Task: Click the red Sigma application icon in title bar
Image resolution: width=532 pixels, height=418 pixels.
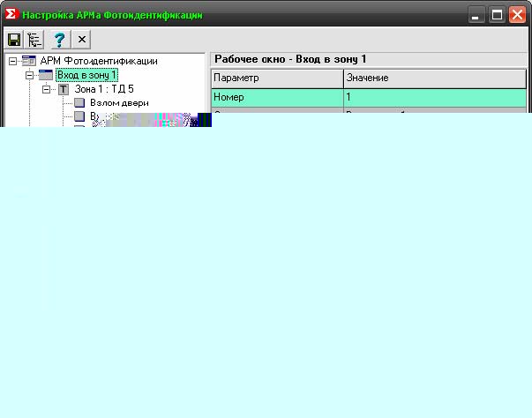Action: click(11, 15)
